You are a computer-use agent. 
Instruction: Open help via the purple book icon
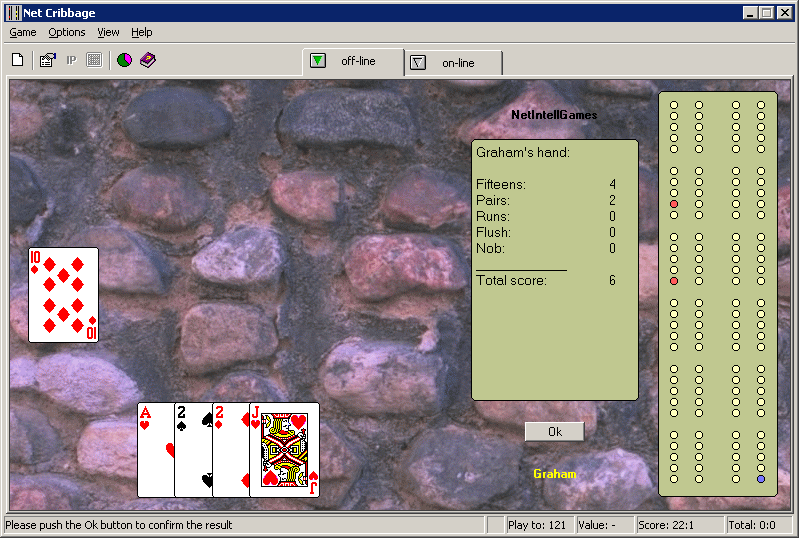[x=148, y=60]
